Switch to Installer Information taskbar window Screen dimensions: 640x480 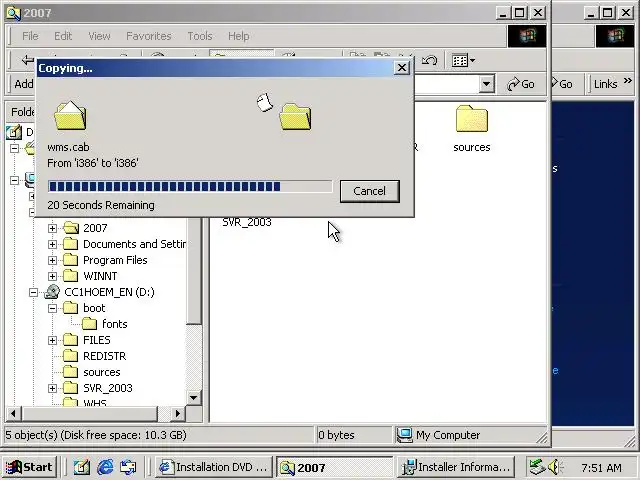pos(456,467)
